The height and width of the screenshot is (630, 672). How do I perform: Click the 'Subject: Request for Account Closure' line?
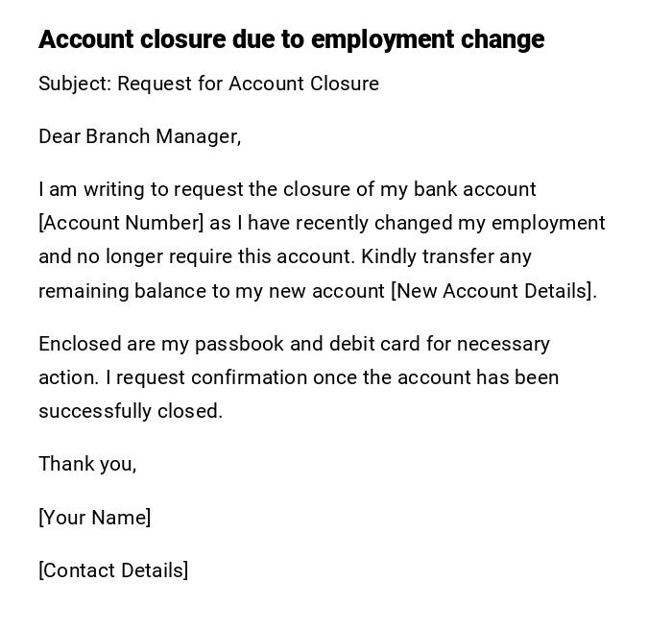(208, 84)
